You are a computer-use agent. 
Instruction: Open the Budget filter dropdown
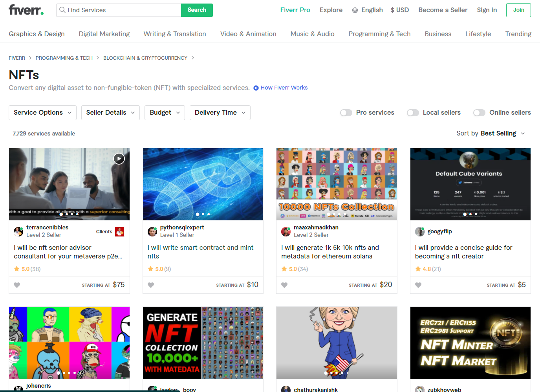pos(165,113)
